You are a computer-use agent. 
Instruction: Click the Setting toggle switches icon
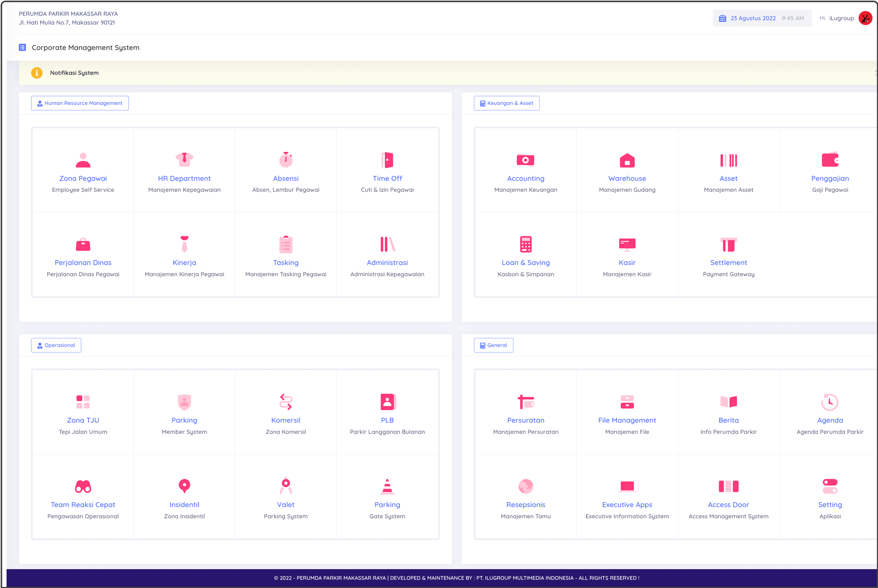click(x=830, y=486)
